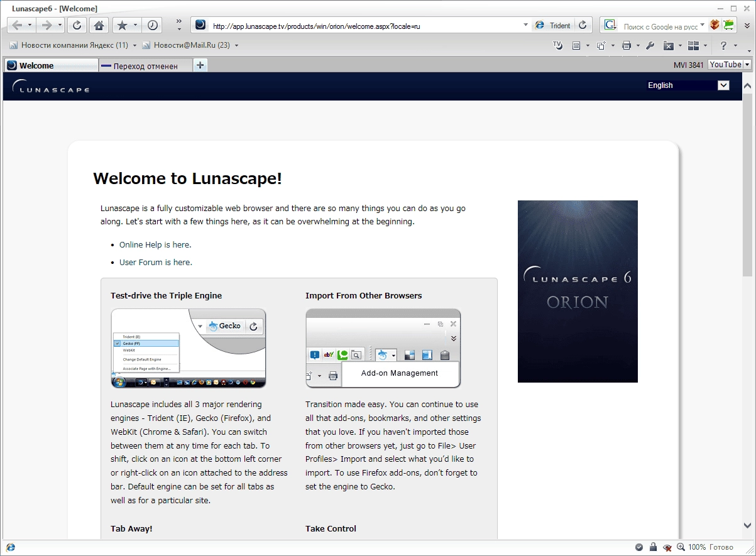Click the 100% zoom level text
The height and width of the screenshot is (556, 756).
pyautogui.click(x=697, y=547)
